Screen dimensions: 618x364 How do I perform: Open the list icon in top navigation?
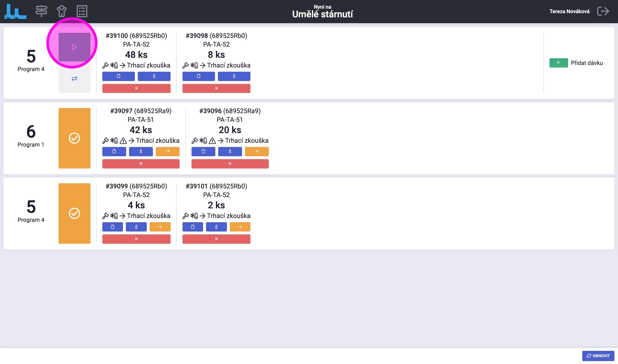[x=82, y=11]
